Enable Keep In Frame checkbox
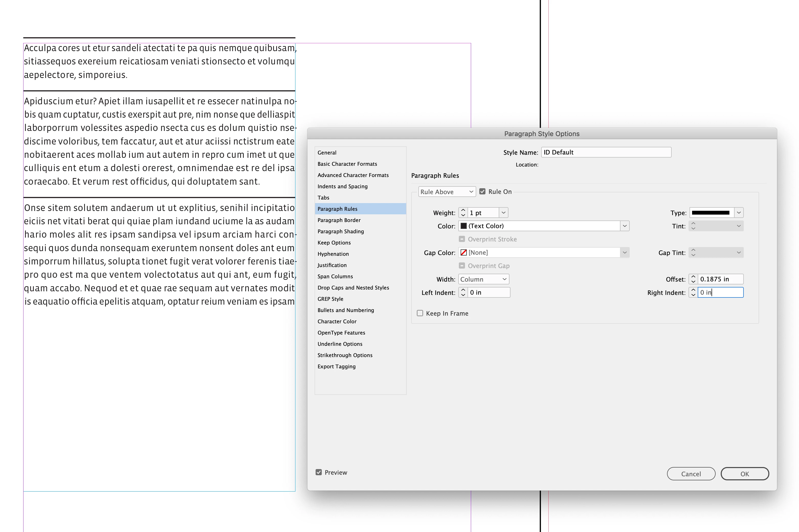Image resolution: width=799 pixels, height=532 pixels. 420,313
